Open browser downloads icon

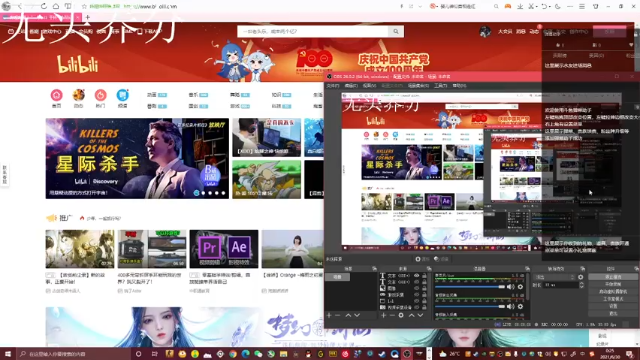(520, 7)
